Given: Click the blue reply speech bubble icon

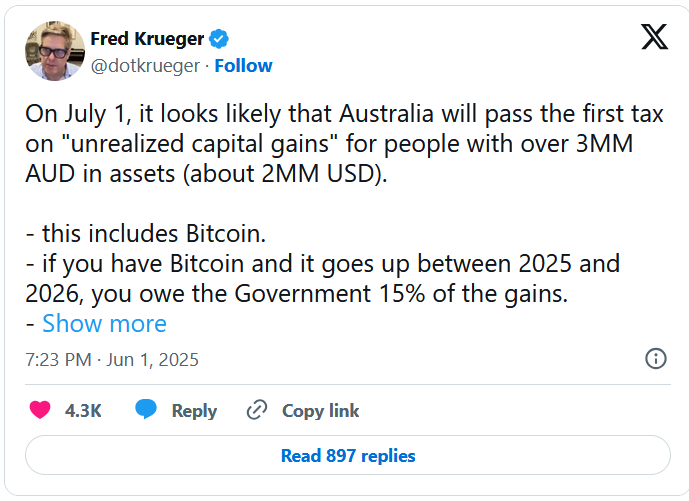Looking at the screenshot, I should pyautogui.click(x=146, y=409).
